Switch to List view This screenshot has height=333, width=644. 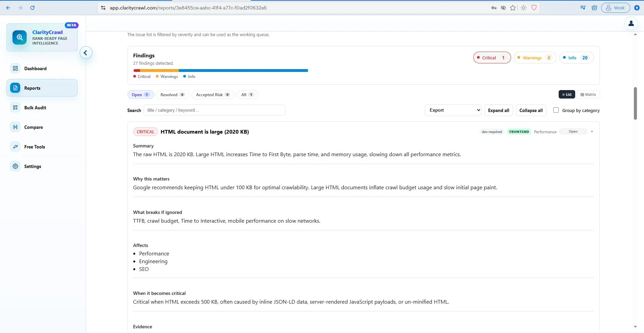point(567,94)
